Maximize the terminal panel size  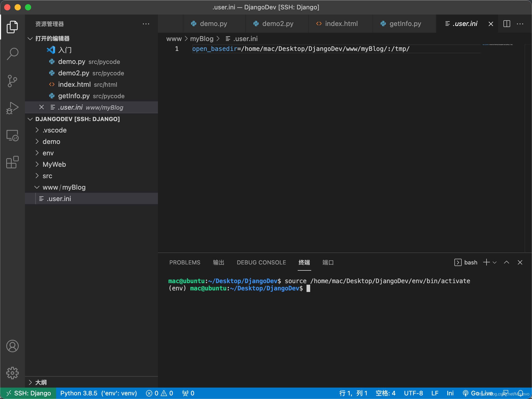507,262
